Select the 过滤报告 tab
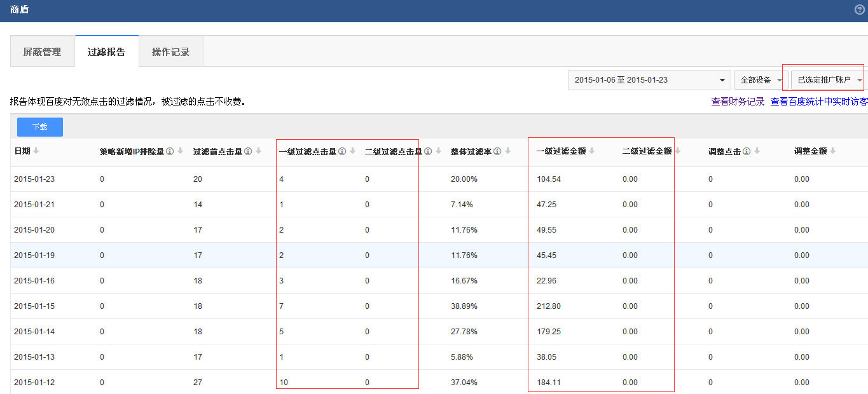 (x=106, y=52)
